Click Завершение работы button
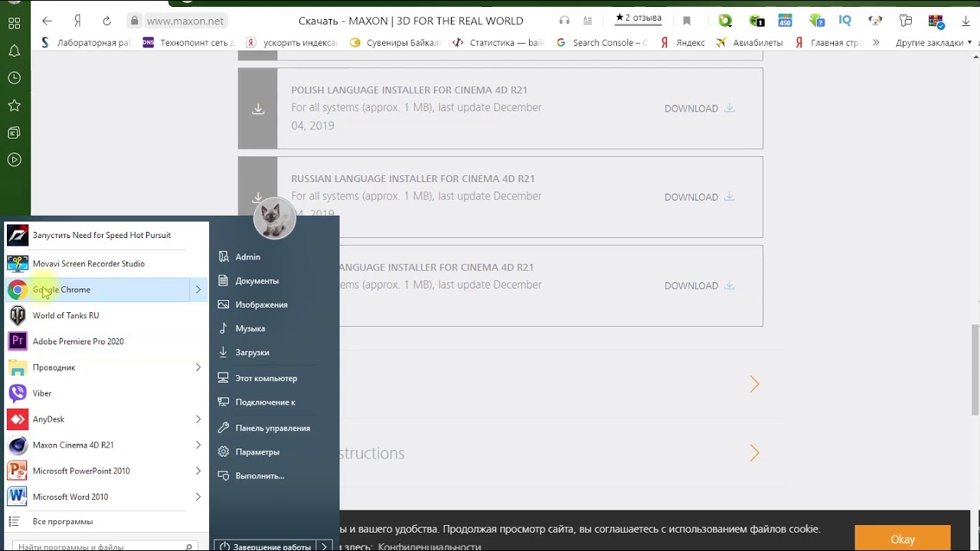 pyautogui.click(x=266, y=546)
